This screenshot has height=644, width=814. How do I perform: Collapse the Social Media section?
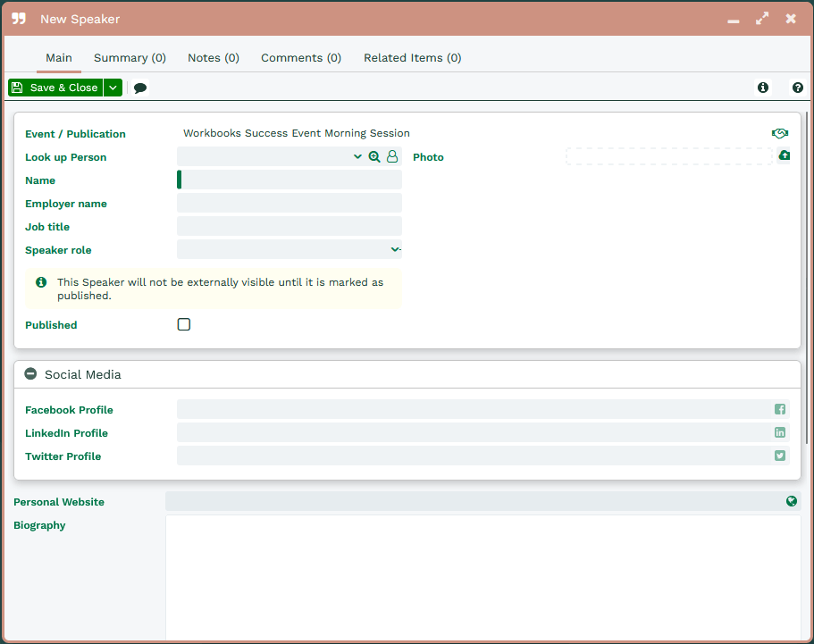click(x=30, y=374)
